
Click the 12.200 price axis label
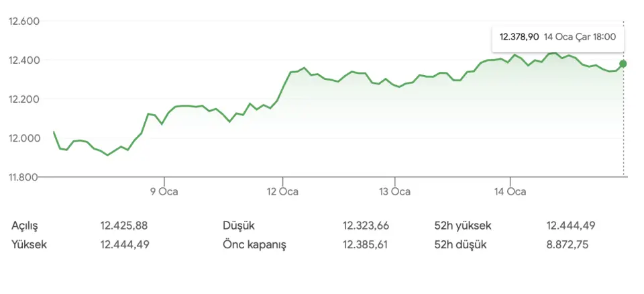[24, 99]
